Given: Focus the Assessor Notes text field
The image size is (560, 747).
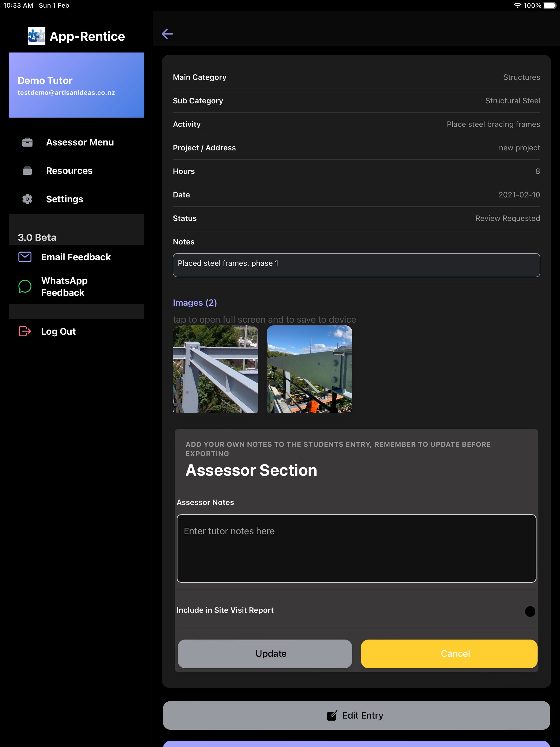Looking at the screenshot, I should [356, 548].
